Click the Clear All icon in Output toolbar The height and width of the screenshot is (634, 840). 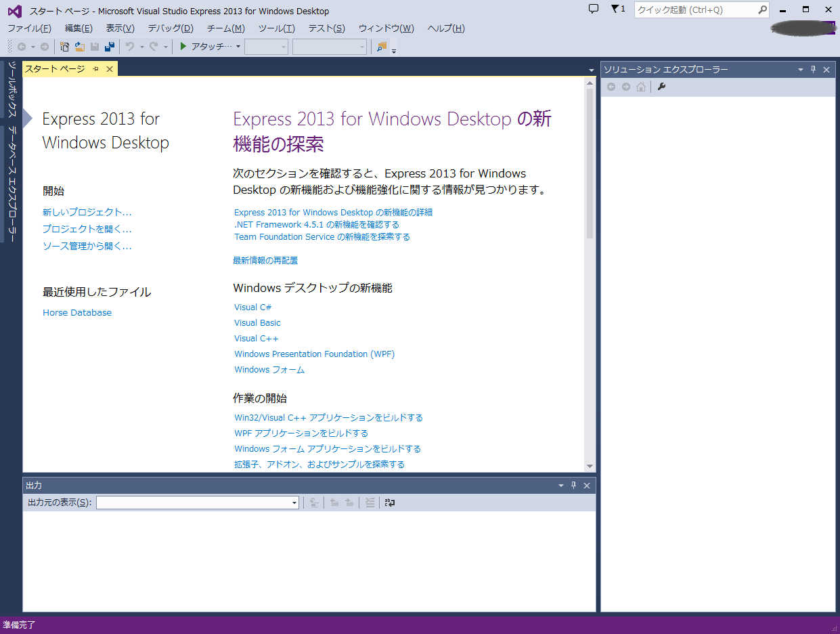pos(370,503)
